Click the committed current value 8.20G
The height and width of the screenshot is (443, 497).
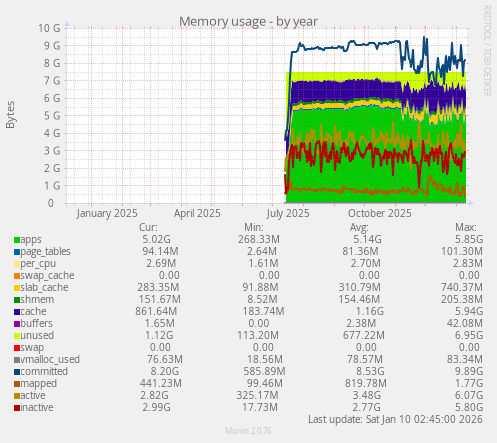click(164, 371)
